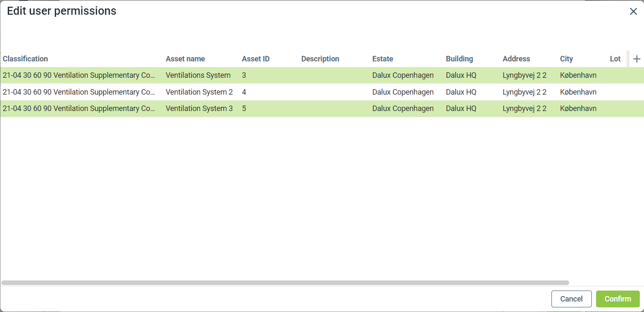644x312 pixels.
Task: Click the Estate column header
Action: coord(382,59)
